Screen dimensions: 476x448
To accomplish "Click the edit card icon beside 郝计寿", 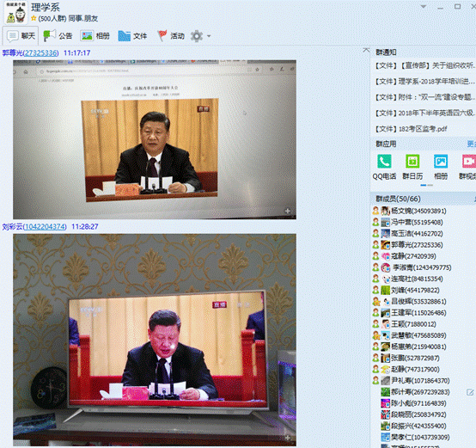I will [x=470, y=392].
